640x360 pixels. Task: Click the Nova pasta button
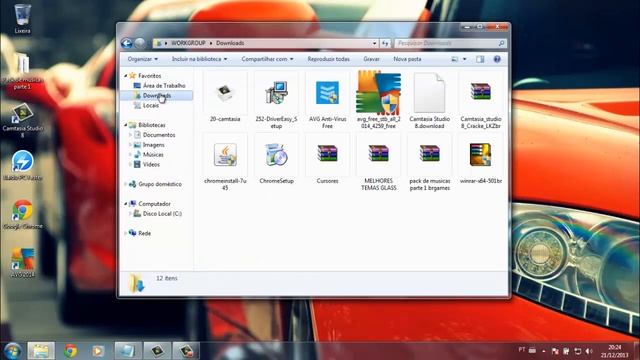tap(407, 59)
